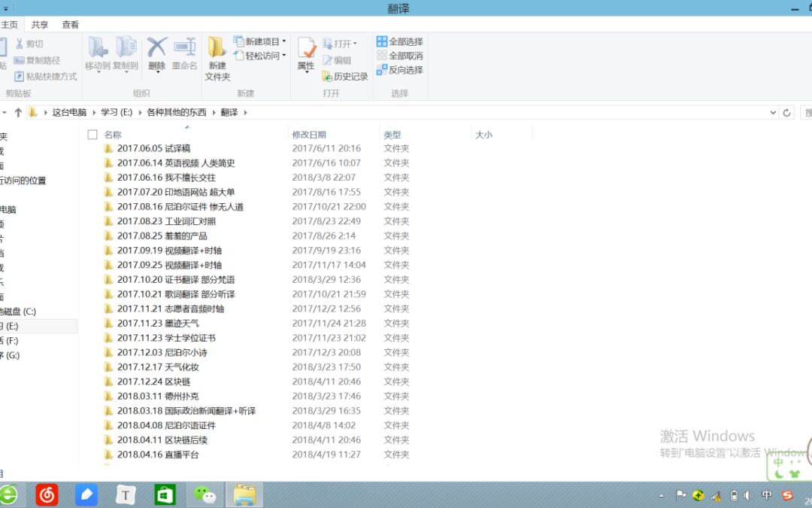Click 全部选择 select all

(400, 41)
